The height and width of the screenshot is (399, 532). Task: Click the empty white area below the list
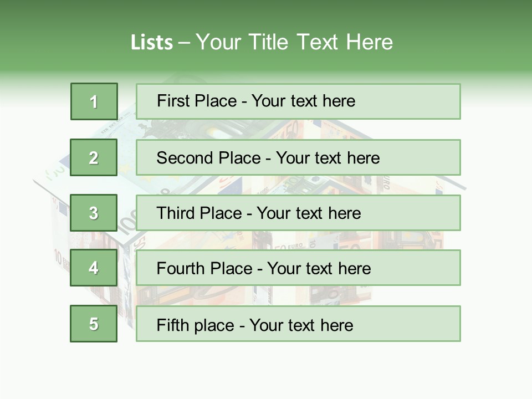(266, 371)
